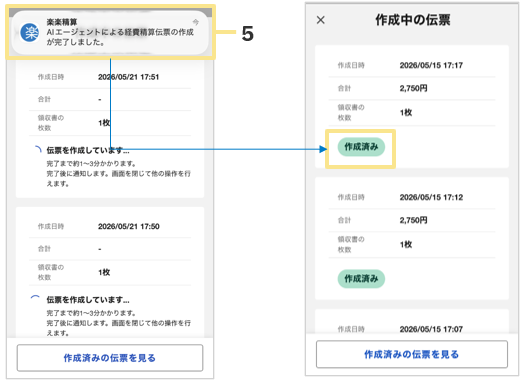523x381 pixels.
Task: Select 2,750円 total of the 17:12 slip
Action: click(x=413, y=220)
